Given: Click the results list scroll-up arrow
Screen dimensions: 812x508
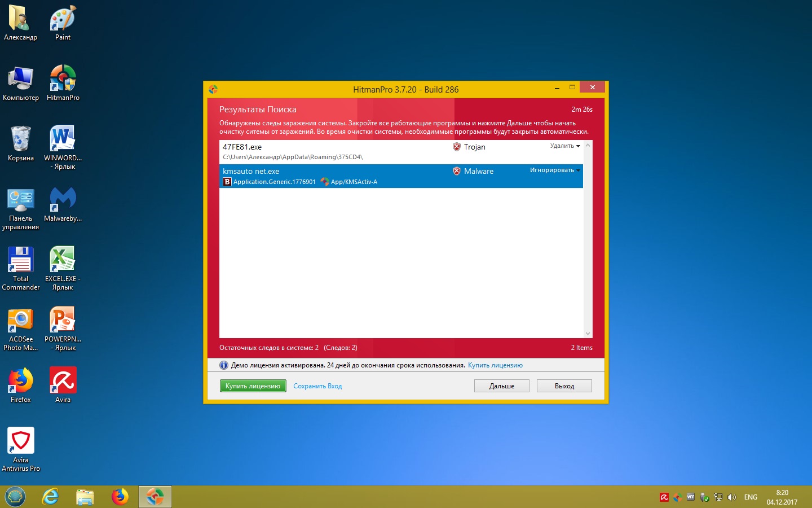Looking at the screenshot, I should (x=588, y=145).
